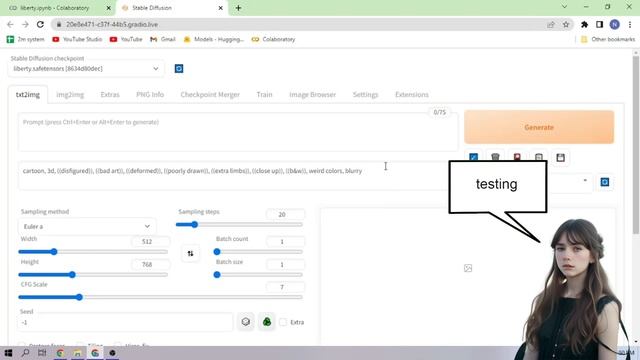Click the blue arrow read-prompt icon
This screenshot has width=640, height=360.
(473, 157)
